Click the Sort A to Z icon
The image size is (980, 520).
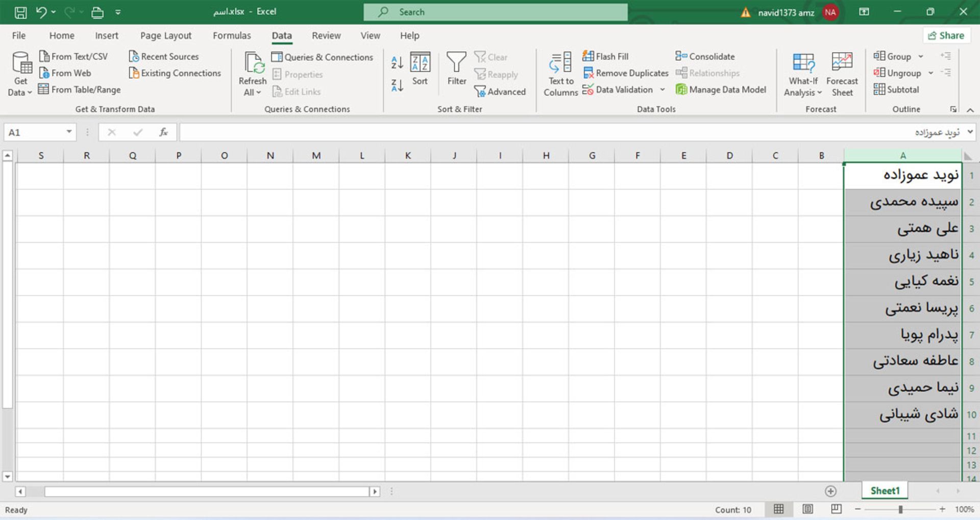[397, 62]
